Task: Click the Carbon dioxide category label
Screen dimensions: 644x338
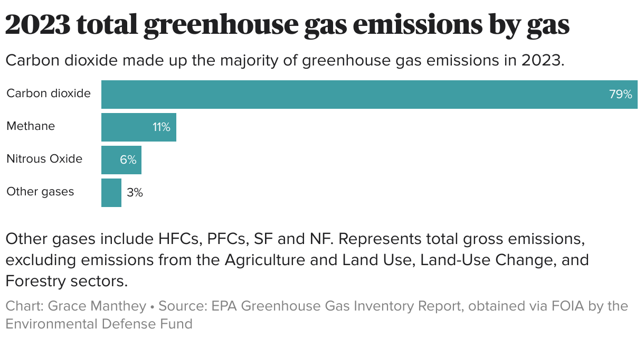Action: (x=49, y=93)
